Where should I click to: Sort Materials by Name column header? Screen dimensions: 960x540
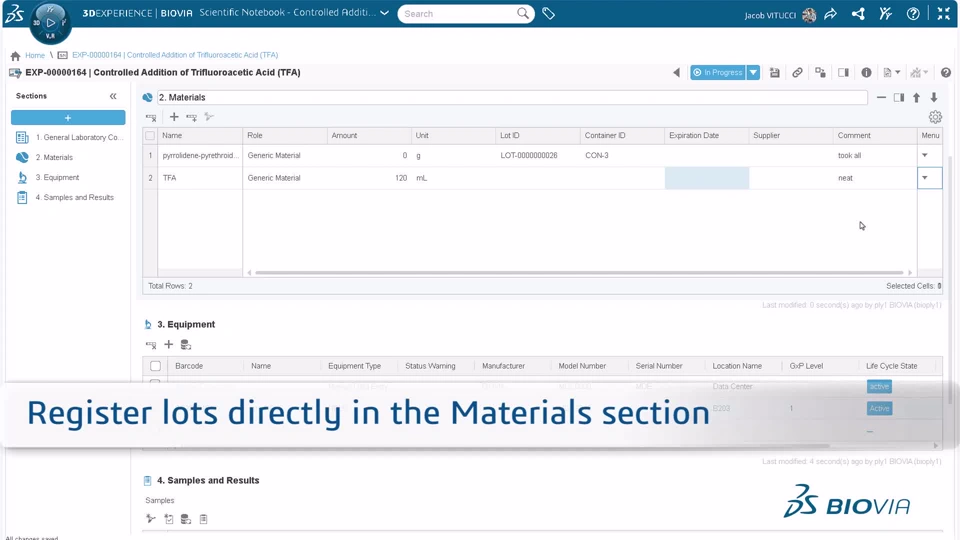click(200, 135)
